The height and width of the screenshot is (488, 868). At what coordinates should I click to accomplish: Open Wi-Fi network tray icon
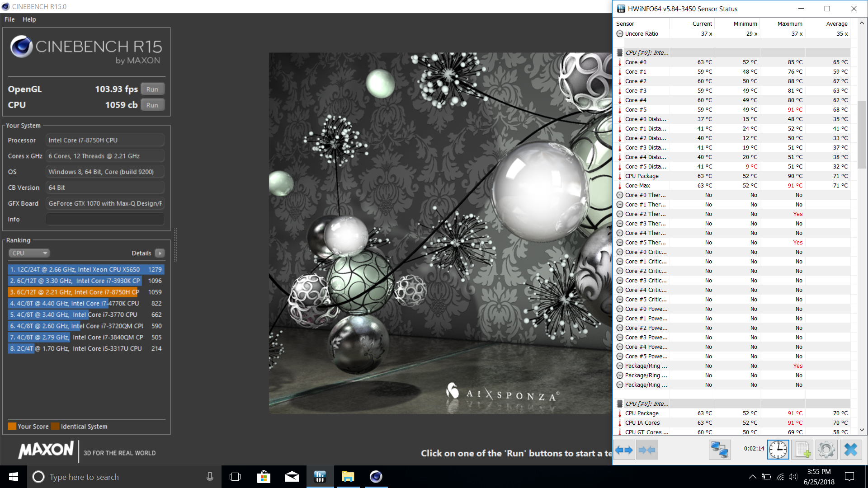coord(780,477)
